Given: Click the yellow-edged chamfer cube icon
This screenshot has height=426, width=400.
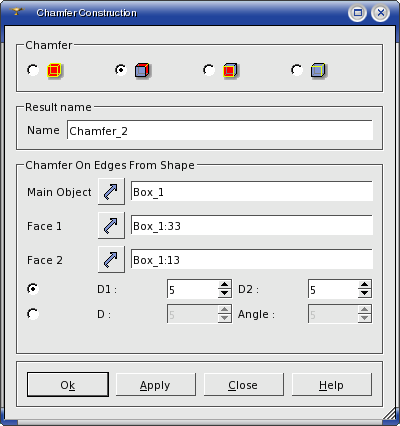Looking at the screenshot, I should click(x=318, y=70).
